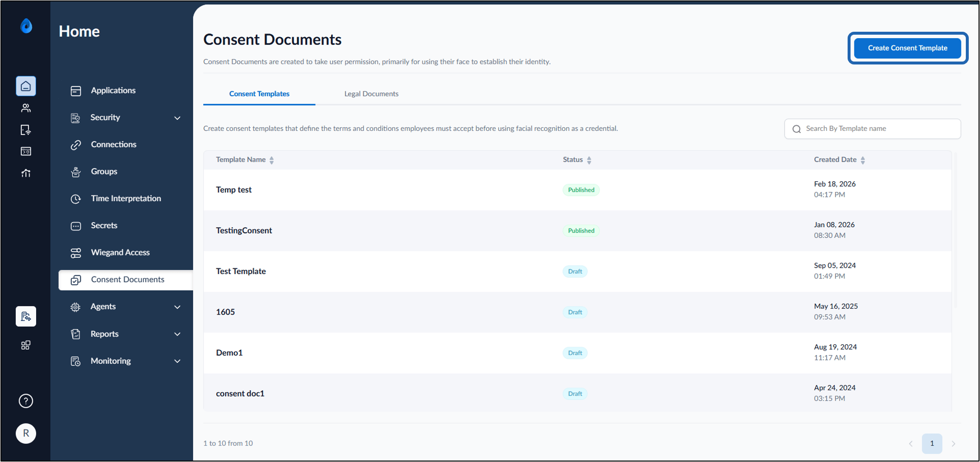
Task: Switch to Legal Documents tab
Action: [371, 94]
